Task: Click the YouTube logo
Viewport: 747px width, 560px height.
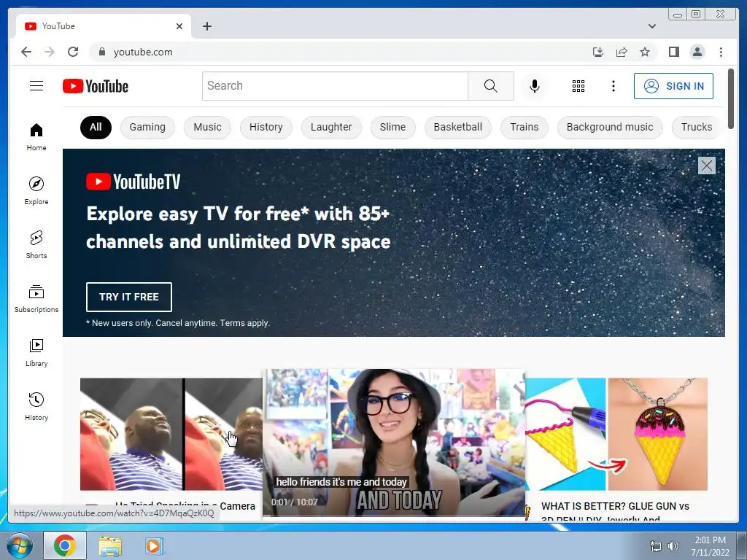Action: [96, 86]
